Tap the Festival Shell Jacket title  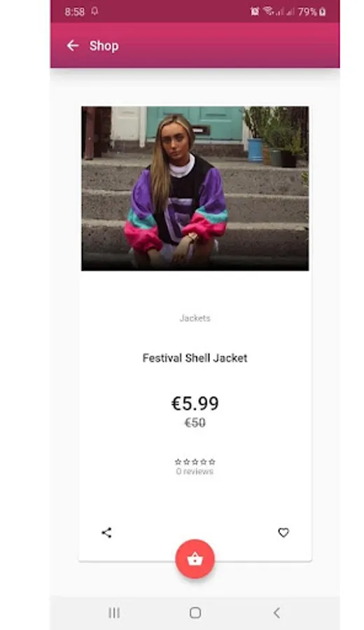point(195,358)
